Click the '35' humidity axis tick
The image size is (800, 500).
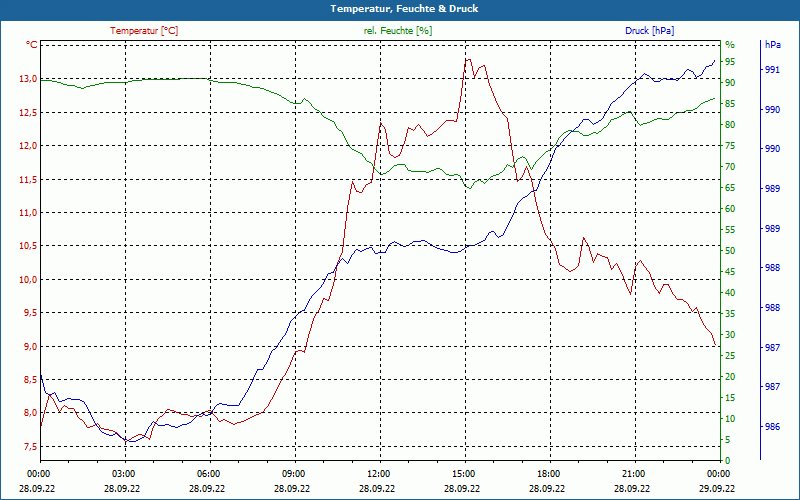click(x=730, y=314)
